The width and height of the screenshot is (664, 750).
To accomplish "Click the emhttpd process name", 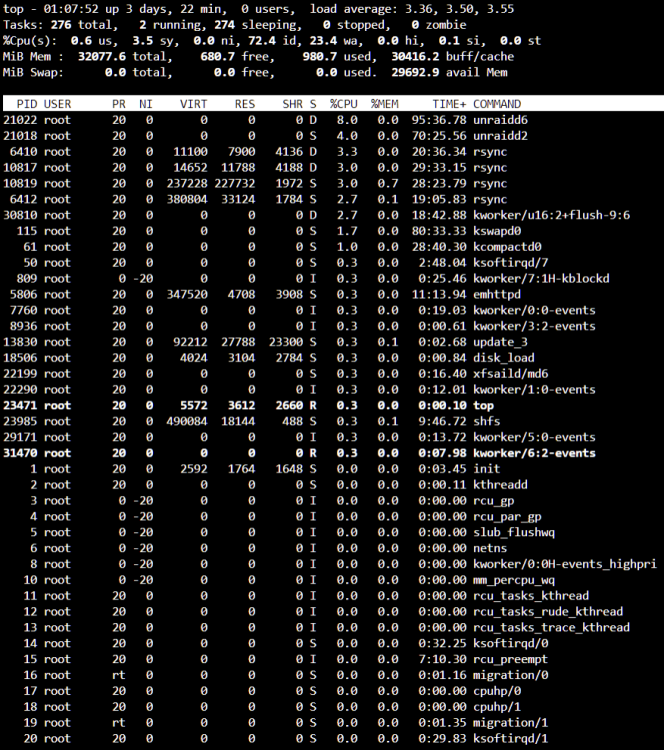I will click(x=497, y=294).
